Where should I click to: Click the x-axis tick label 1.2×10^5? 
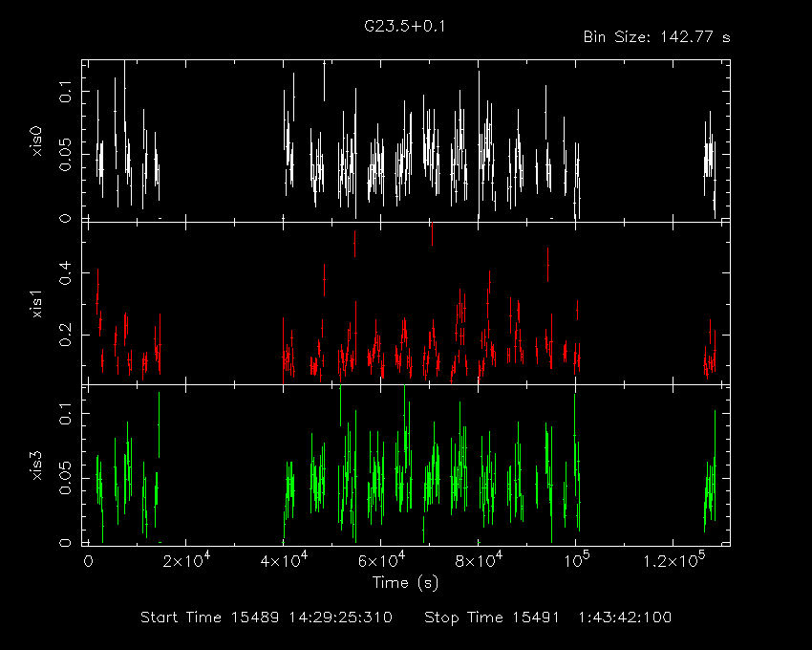[673, 560]
